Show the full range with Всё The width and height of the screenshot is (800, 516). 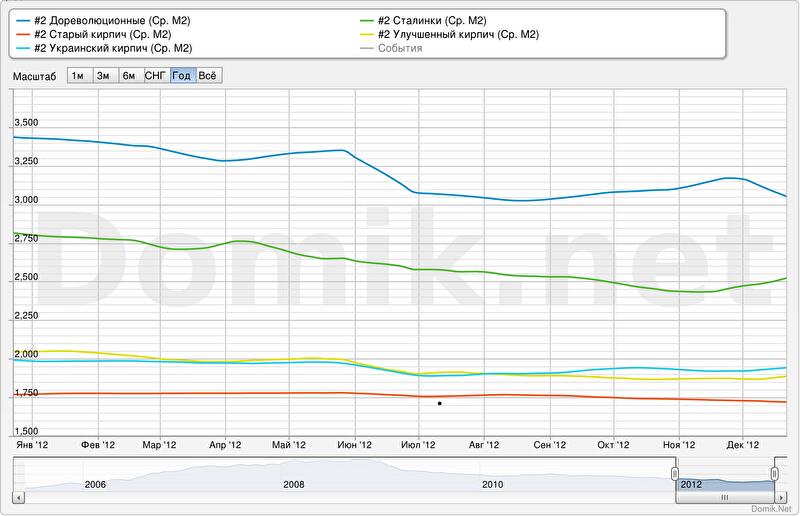click(x=208, y=76)
